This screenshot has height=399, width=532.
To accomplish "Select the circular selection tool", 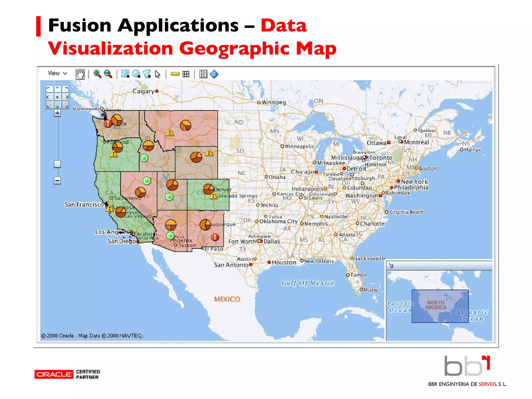I will (x=136, y=74).
